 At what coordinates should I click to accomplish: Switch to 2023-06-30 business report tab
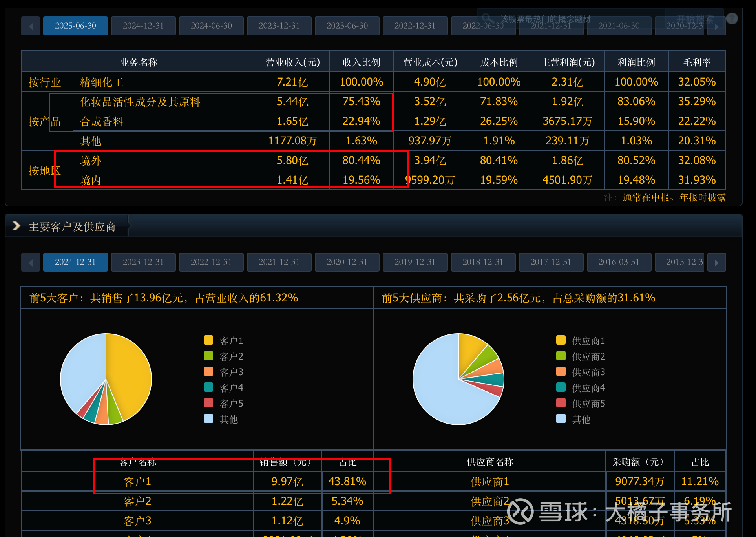pos(347,26)
